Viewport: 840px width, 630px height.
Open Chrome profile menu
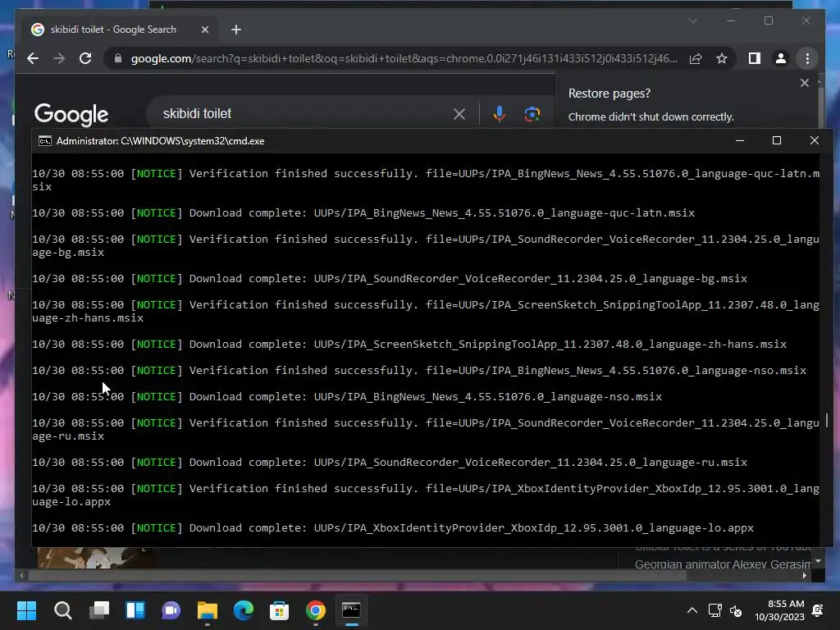[781, 58]
